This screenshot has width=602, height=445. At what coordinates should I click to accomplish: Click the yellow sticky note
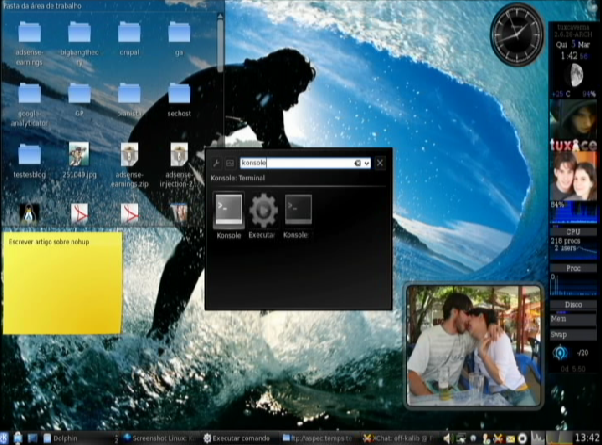62,283
